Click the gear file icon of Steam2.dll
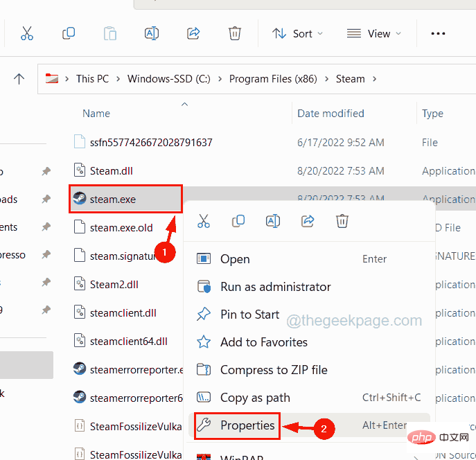This screenshot has width=476, height=460. [x=80, y=284]
